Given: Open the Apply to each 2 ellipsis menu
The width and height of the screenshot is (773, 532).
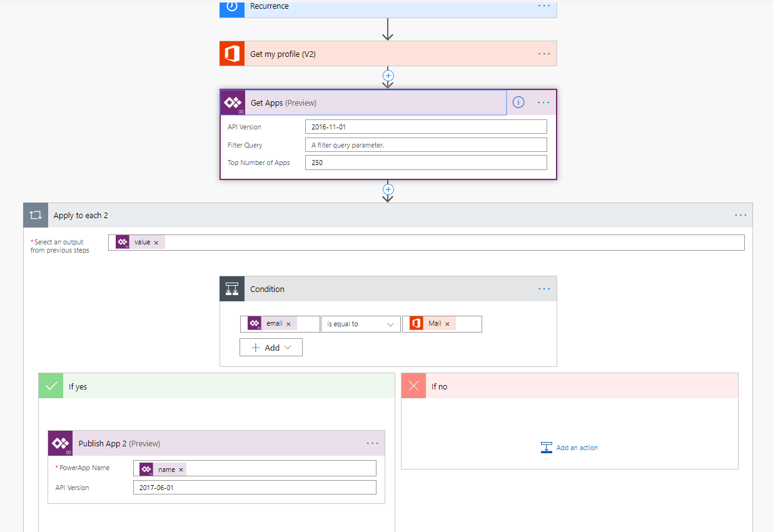Looking at the screenshot, I should coord(740,215).
